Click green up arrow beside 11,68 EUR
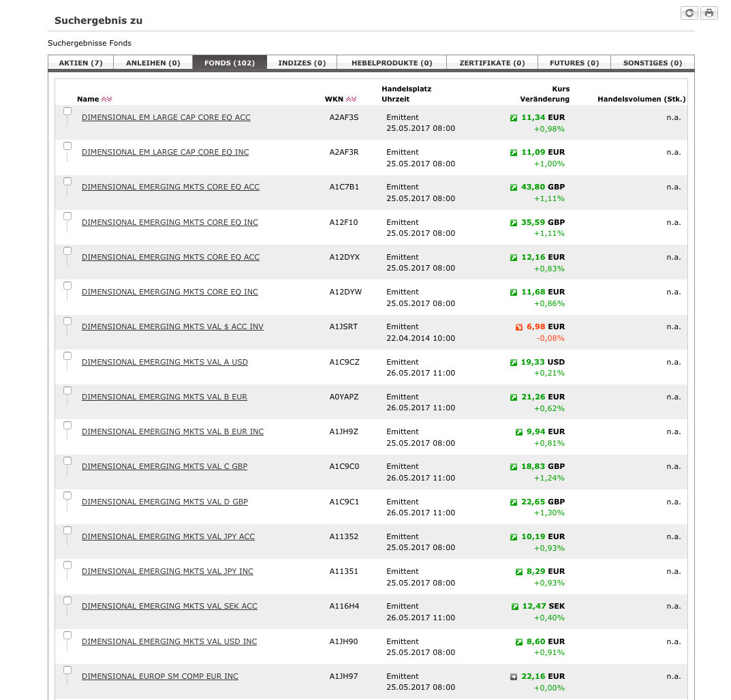The width and height of the screenshot is (731, 700). click(x=513, y=292)
